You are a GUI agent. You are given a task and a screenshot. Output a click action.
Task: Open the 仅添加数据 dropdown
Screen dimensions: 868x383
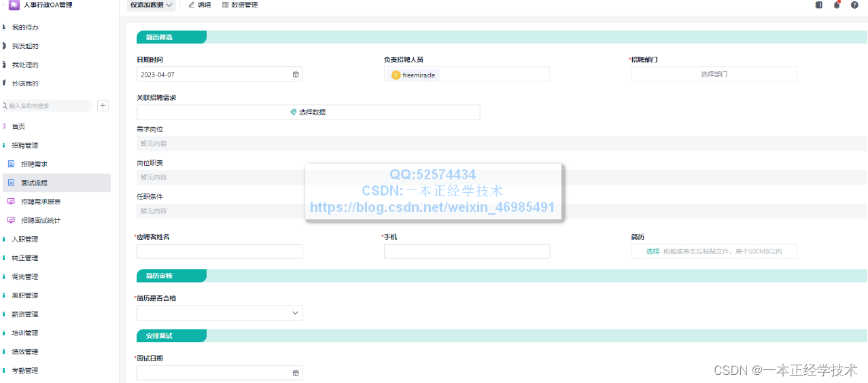coord(151,5)
